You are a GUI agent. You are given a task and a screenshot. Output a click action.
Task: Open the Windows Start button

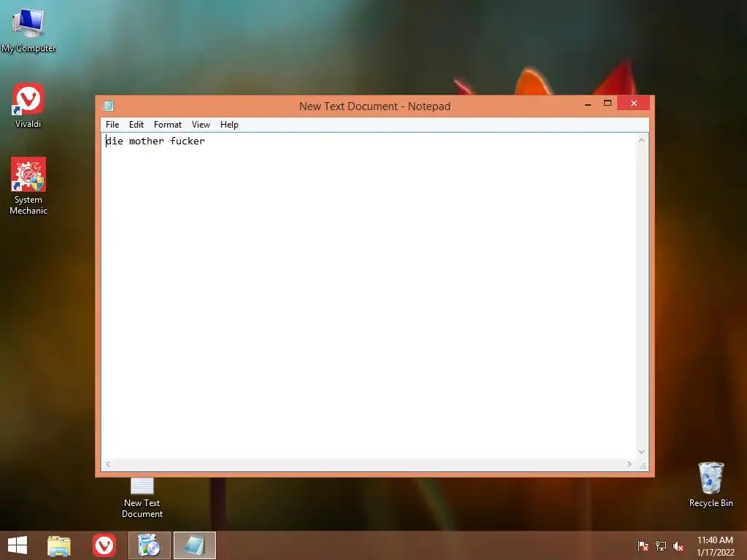click(x=18, y=545)
